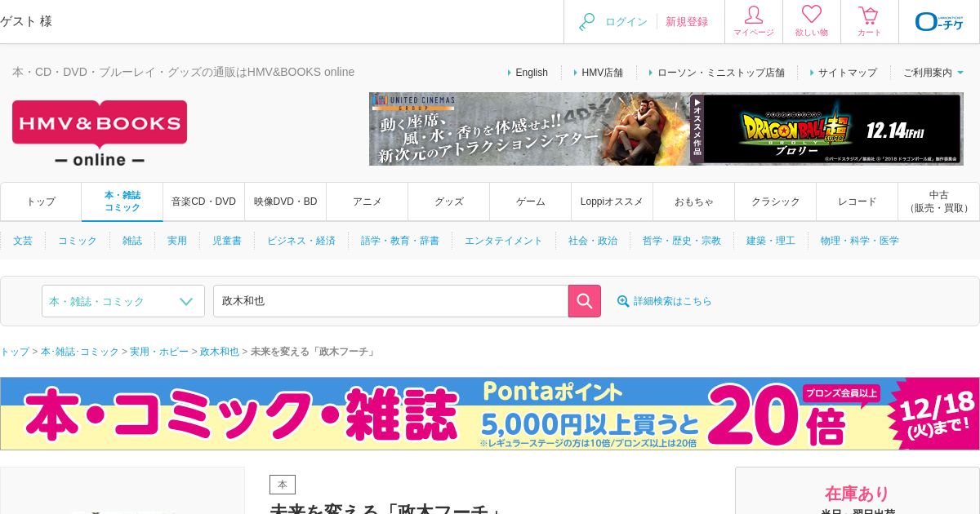
Task: Switch site to English
Action: 532,73
